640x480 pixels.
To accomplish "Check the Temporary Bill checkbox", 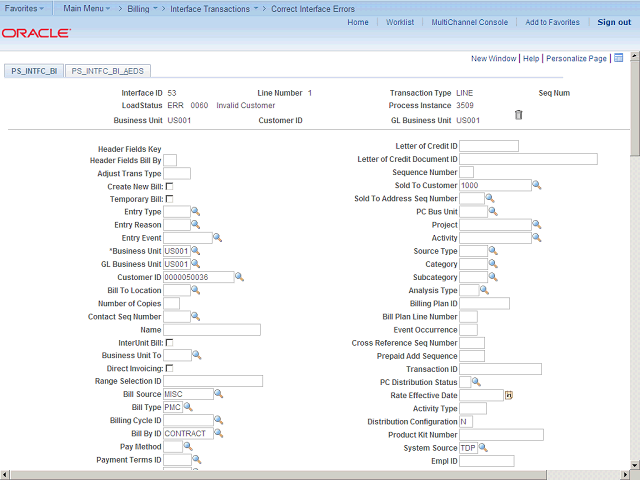I will [x=169, y=199].
